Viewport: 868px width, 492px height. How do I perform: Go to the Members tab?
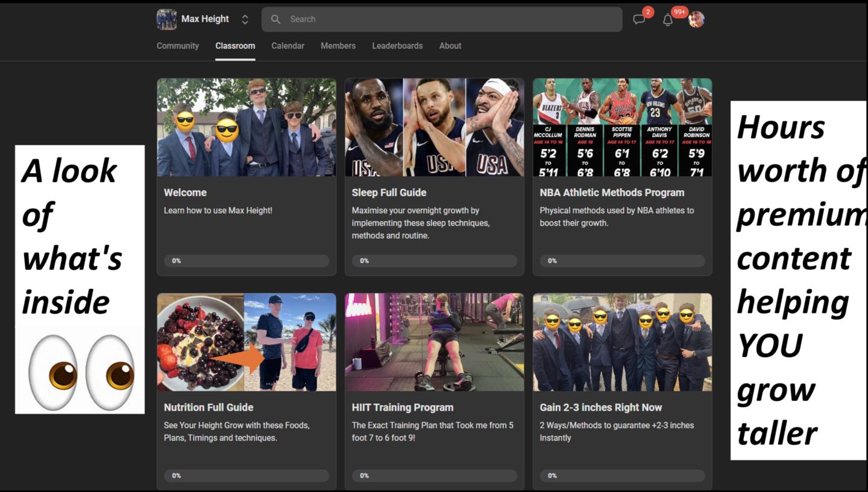tap(338, 46)
